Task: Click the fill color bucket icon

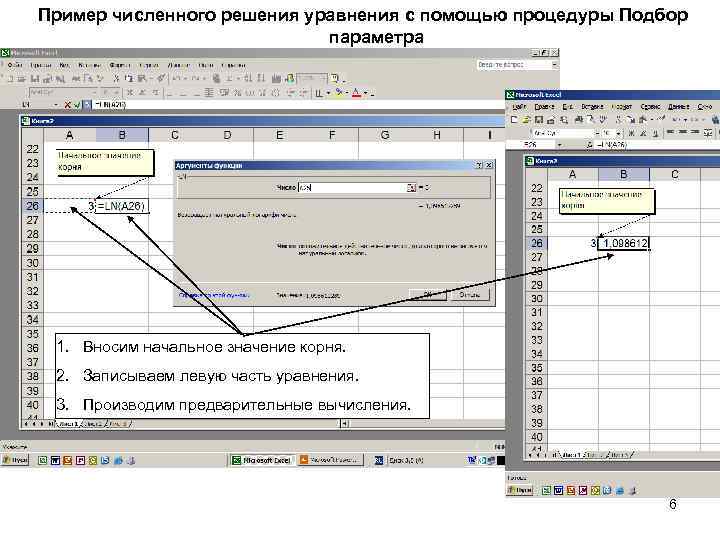Action: coord(339,93)
